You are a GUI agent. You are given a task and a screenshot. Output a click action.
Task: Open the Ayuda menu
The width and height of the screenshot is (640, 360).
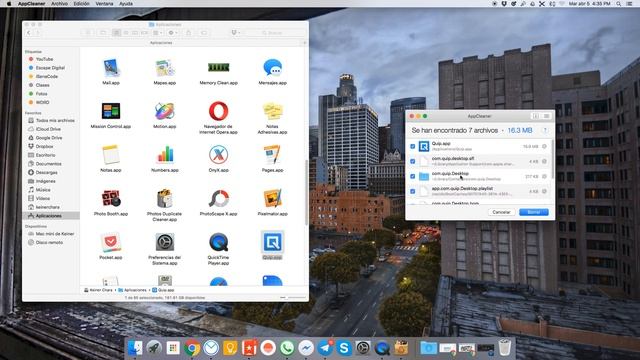(126, 4)
